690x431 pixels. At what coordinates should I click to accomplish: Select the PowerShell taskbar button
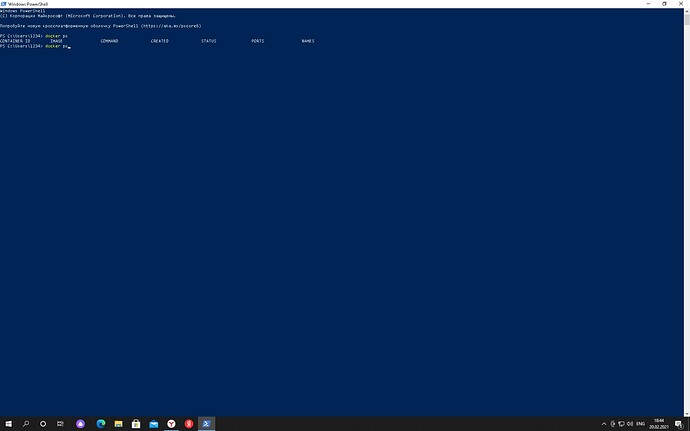207,424
